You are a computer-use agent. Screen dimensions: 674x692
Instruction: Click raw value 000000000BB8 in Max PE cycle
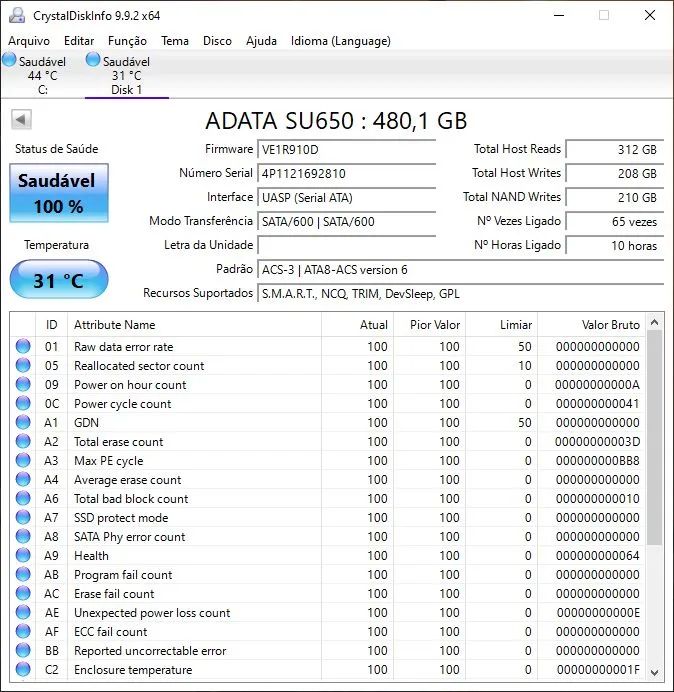point(598,461)
